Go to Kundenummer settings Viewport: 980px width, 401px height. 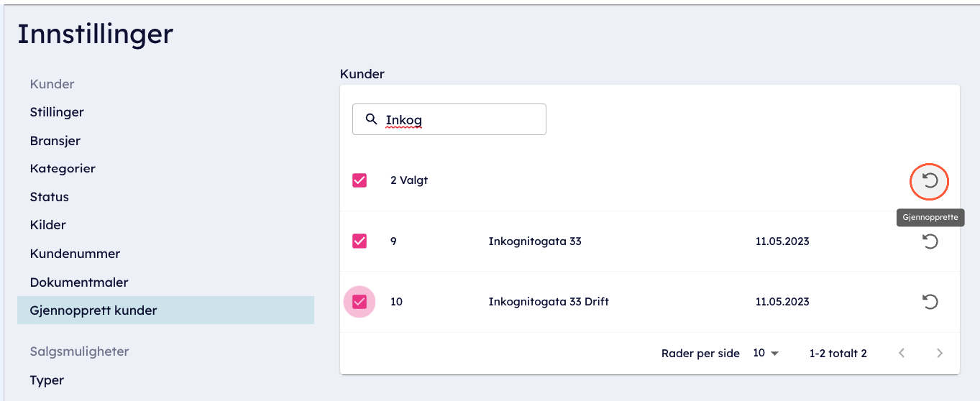(x=75, y=254)
